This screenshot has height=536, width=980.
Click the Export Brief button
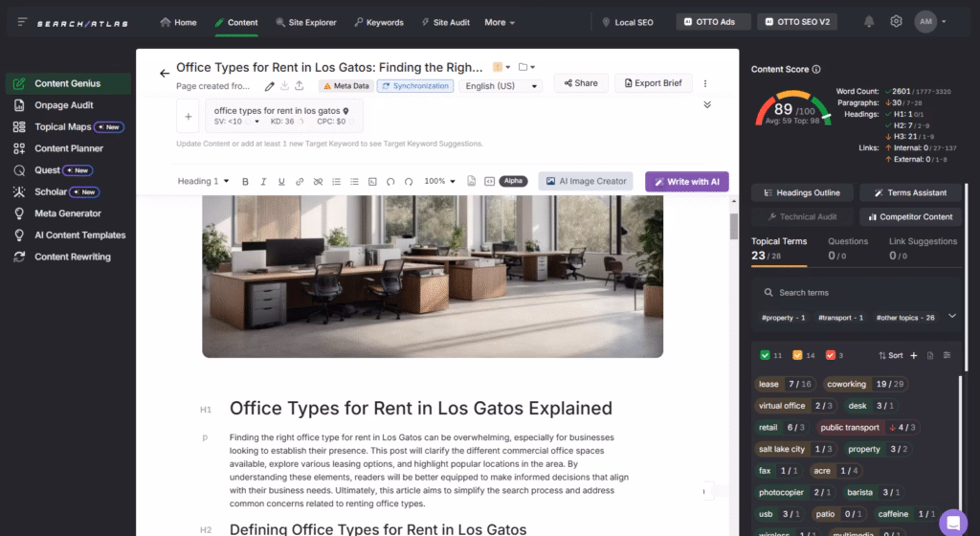[653, 83]
